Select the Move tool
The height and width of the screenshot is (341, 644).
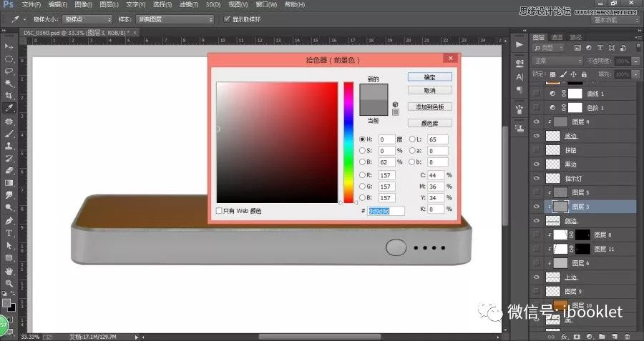click(9, 46)
